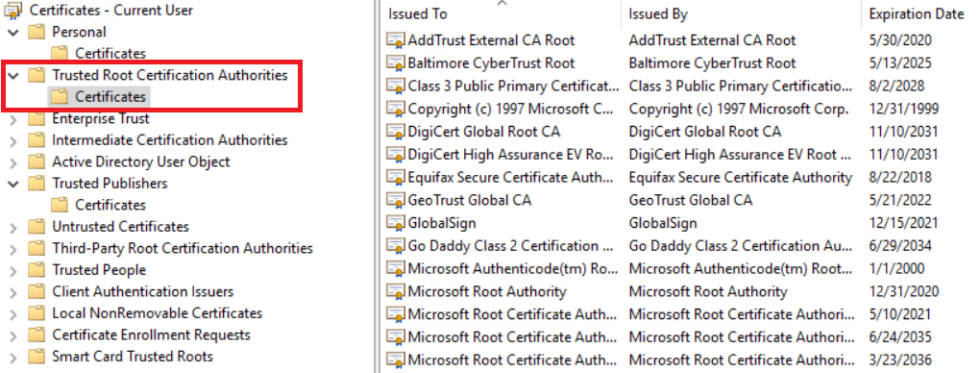980x373 pixels.
Task: Expand the Trusted People node
Action: [13, 270]
